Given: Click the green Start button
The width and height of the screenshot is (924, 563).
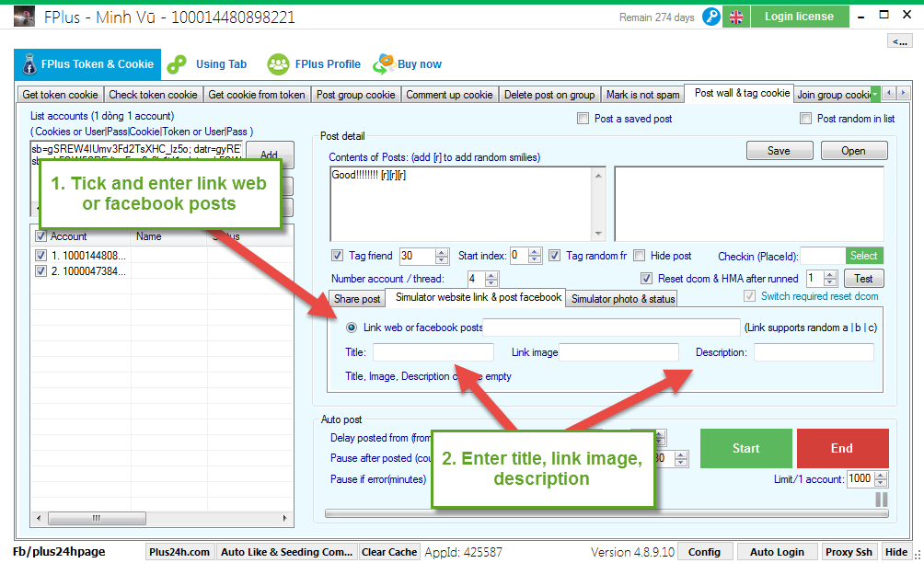Looking at the screenshot, I should point(746,448).
